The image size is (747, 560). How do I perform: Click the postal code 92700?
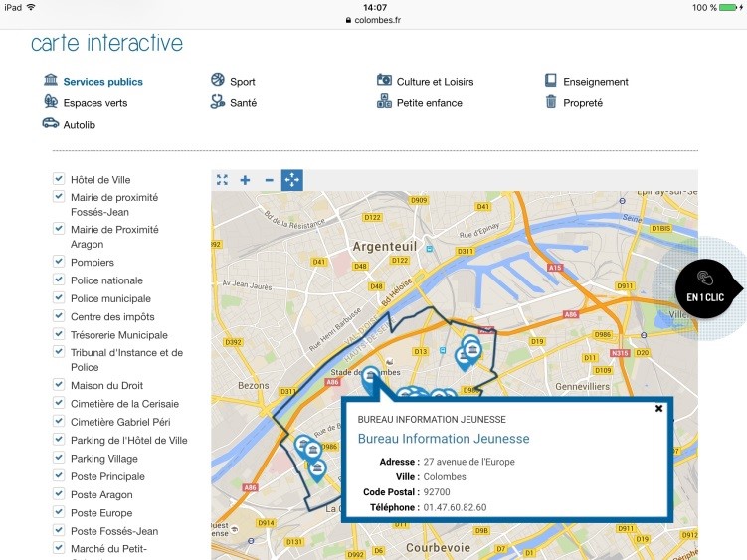(437, 491)
